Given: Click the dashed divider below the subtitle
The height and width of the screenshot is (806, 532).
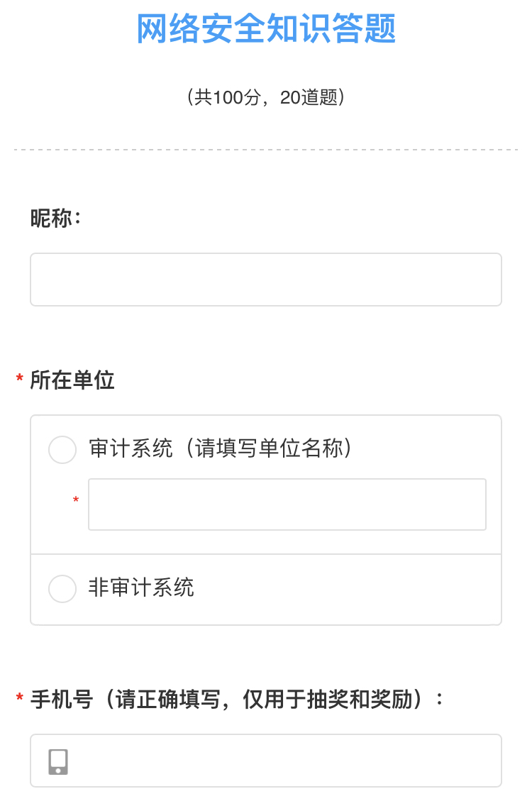Looking at the screenshot, I should click(266, 150).
